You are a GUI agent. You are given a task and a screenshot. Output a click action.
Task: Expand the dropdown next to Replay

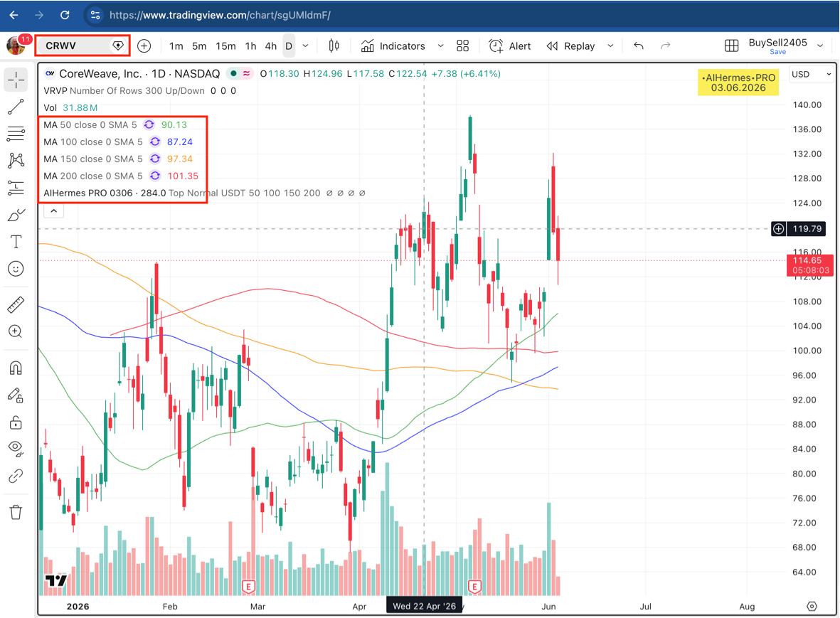pos(610,46)
